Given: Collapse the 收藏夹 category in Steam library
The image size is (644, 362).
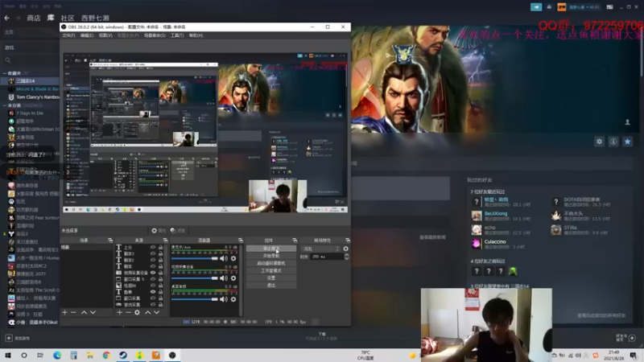Looking at the screenshot, I should pyautogui.click(x=5, y=73).
